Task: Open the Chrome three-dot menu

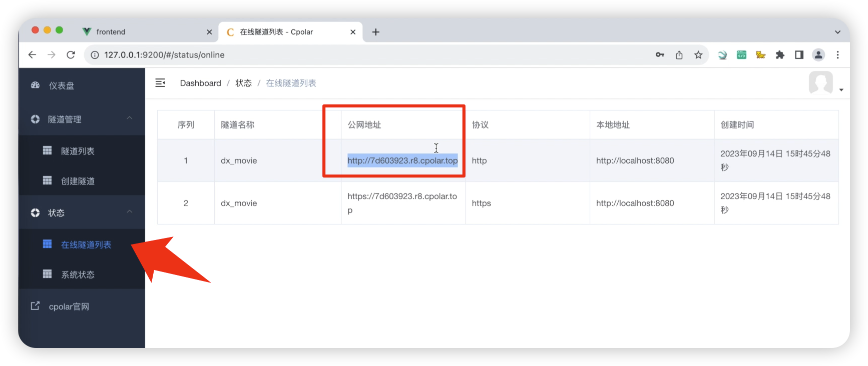Action: pos(837,55)
